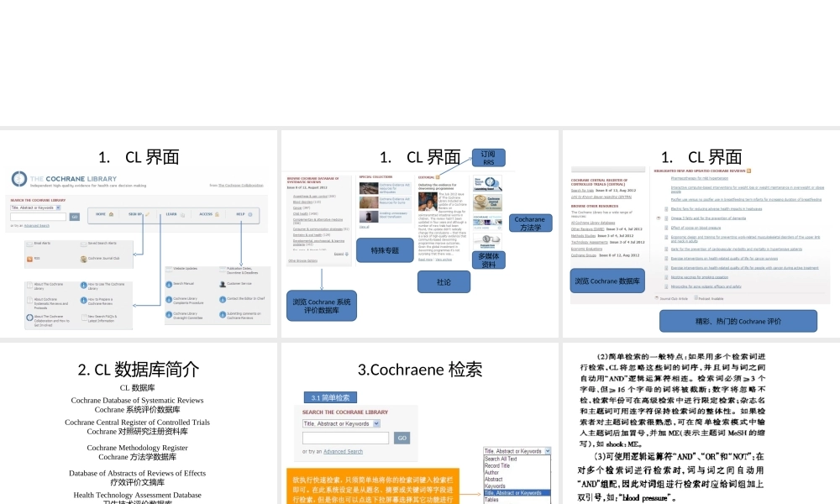Image resolution: width=840 pixels, height=504 pixels.
Task: Click the Cocharane 方法学 blue box
Action: tap(530, 223)
